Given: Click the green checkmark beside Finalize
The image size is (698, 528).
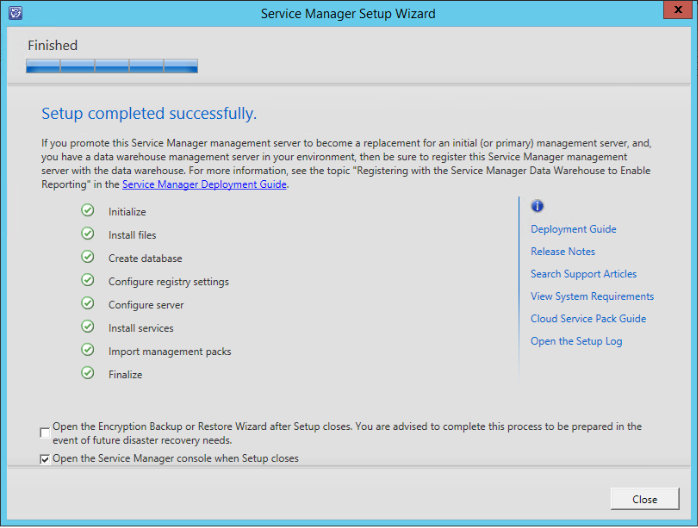Looking at the screenshot, I should pos(88,374).
